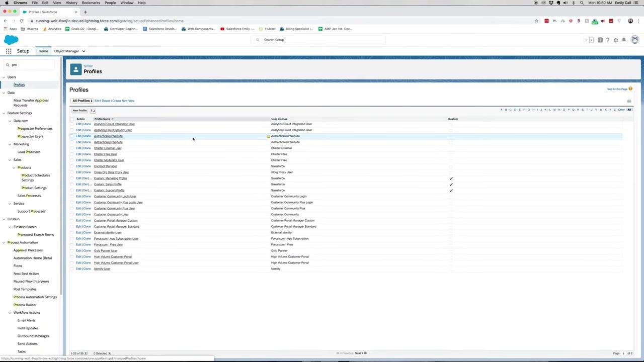
Task: Jump to the last page arrow
Action: [x=365, y=353]
